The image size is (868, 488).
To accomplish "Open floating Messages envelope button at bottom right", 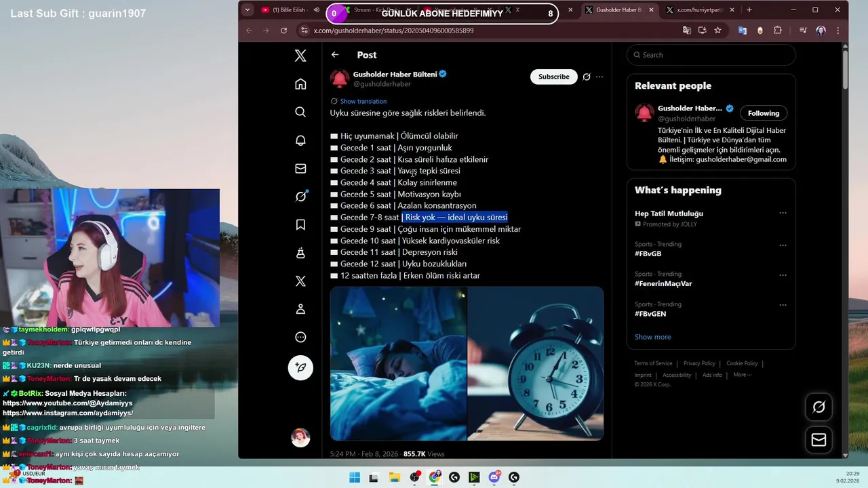I will (818, 440).
